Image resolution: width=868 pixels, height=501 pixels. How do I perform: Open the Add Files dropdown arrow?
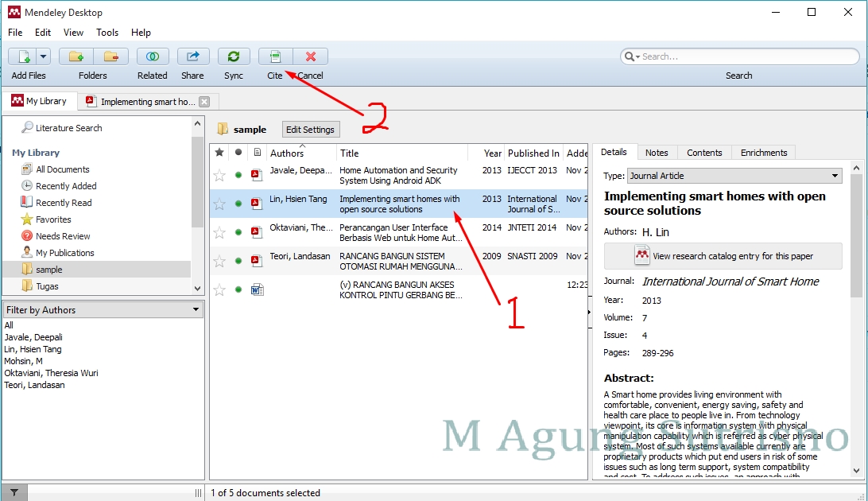point(44,56)
